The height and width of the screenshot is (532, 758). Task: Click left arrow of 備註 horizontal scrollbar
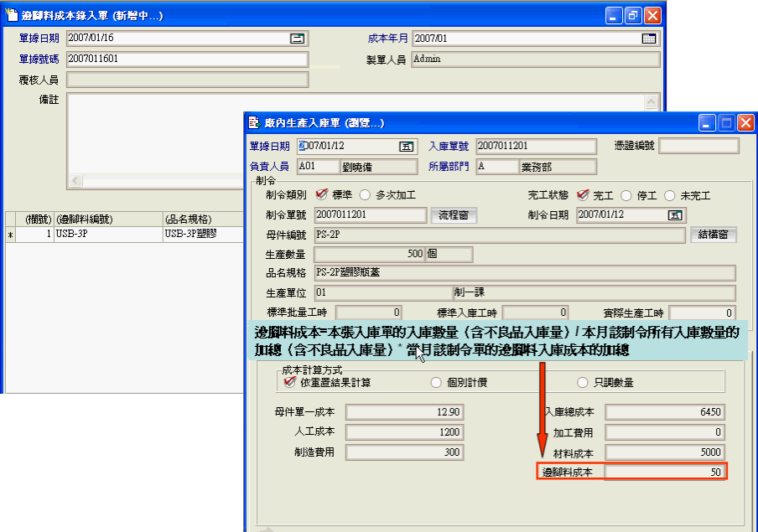tap(75, 181)
